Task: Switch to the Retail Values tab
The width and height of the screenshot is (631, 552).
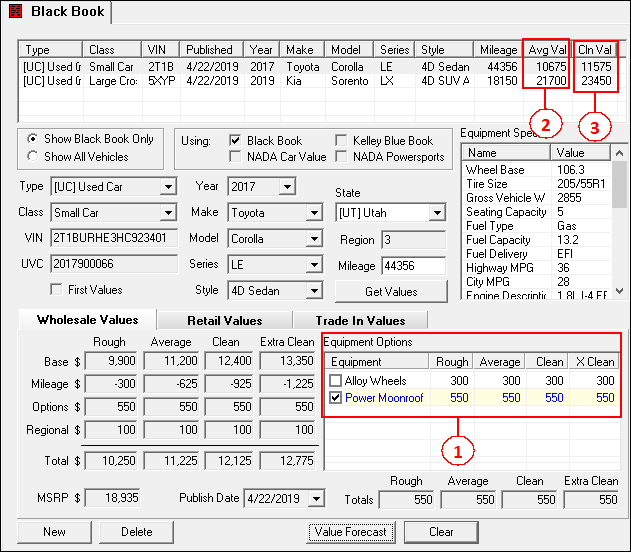Action: pyautogui.click(x=224, y=320)
